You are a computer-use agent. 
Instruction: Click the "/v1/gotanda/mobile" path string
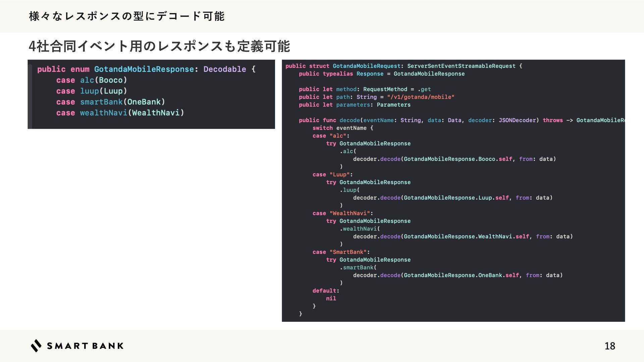coord(421,97)
